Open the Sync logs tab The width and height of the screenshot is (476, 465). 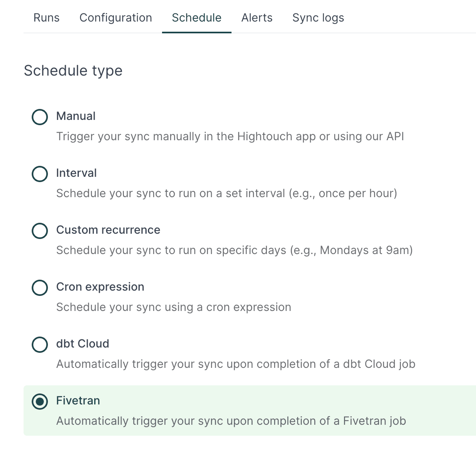coord(318,18)
